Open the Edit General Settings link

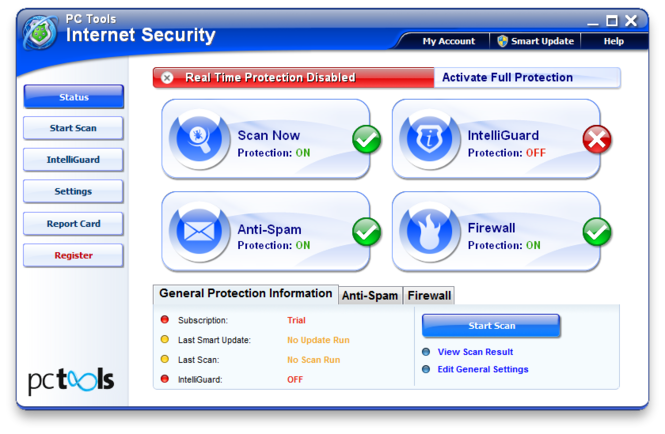(483, 369)
